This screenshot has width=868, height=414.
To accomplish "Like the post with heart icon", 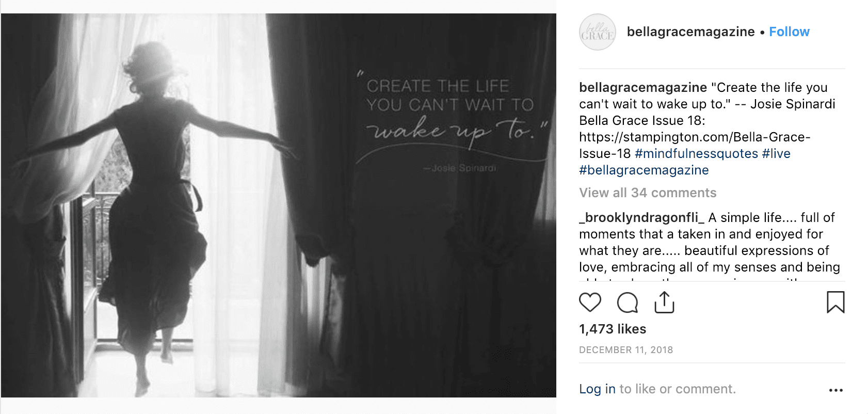I will [590, 302].
